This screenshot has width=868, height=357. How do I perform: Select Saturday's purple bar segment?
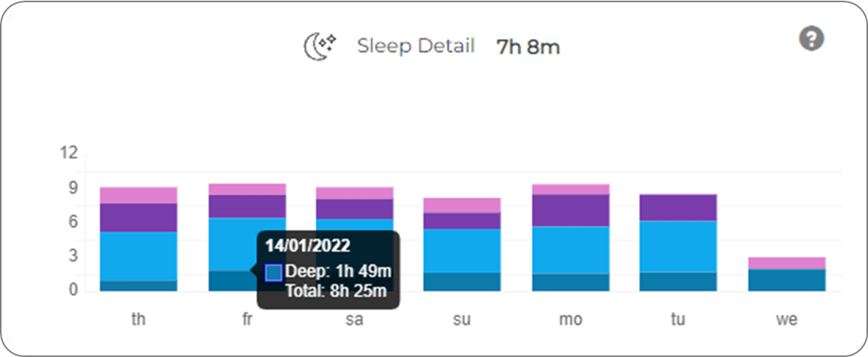click(355, 209)
